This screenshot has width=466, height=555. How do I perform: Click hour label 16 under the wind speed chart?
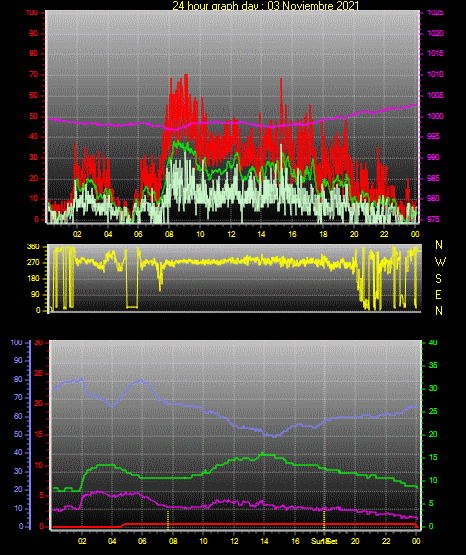point(292,234)
